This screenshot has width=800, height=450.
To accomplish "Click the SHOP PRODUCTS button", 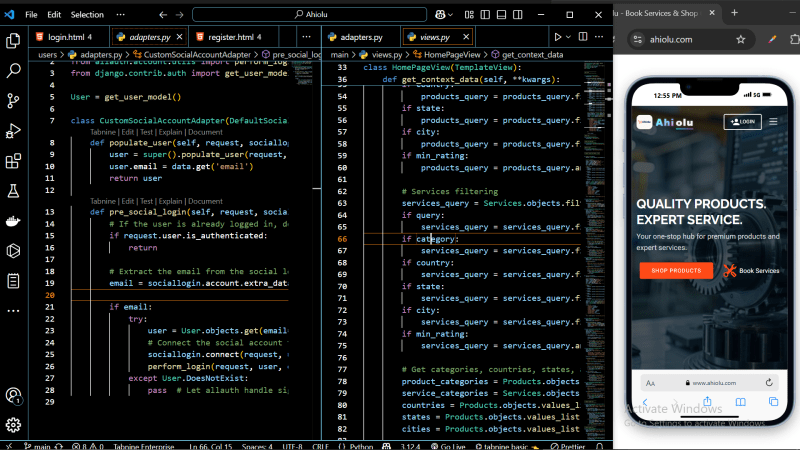I will [676, 271].
